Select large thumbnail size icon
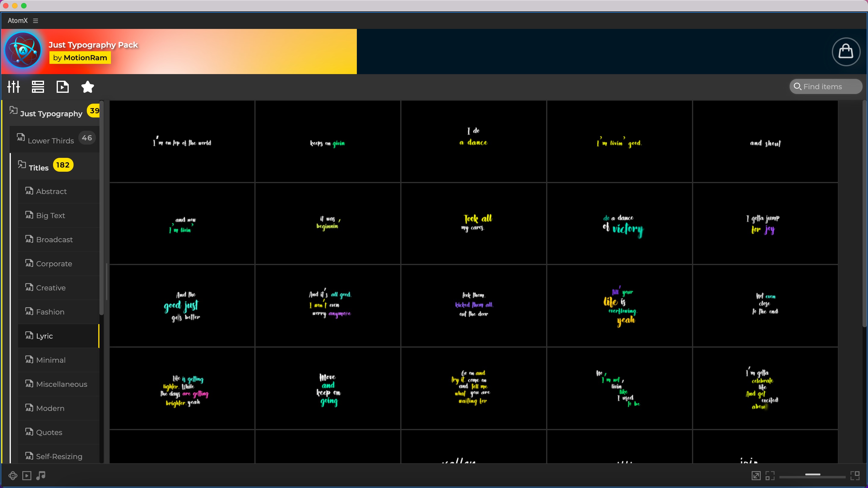The image size is (868, 488). [855, 476]
